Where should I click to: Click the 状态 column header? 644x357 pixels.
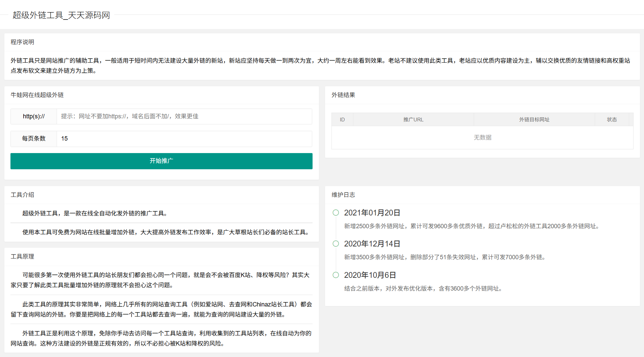[x=612, y=119]
